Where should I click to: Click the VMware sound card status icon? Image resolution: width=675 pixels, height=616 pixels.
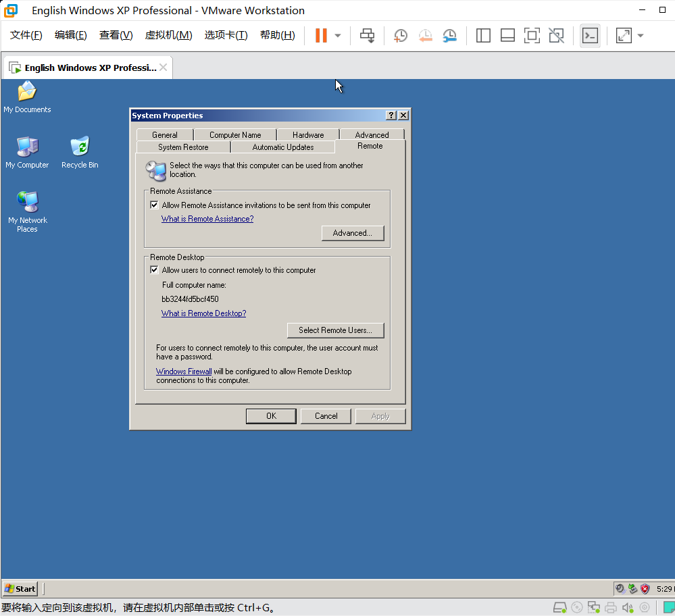[x=628, y=607]
